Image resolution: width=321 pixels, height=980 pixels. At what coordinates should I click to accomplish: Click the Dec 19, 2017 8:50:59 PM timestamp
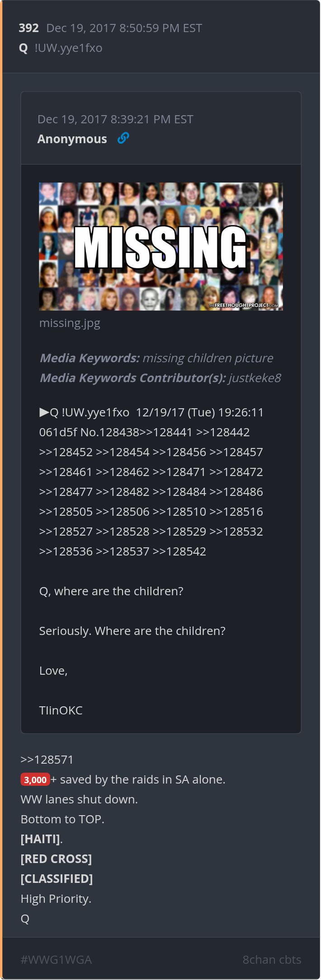[124, 28]
